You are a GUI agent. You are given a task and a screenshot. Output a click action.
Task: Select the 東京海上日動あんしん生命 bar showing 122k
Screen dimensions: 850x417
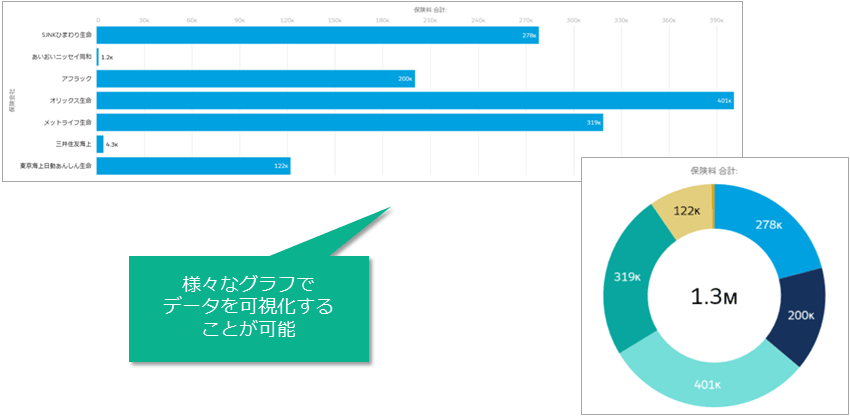(194, 166)
